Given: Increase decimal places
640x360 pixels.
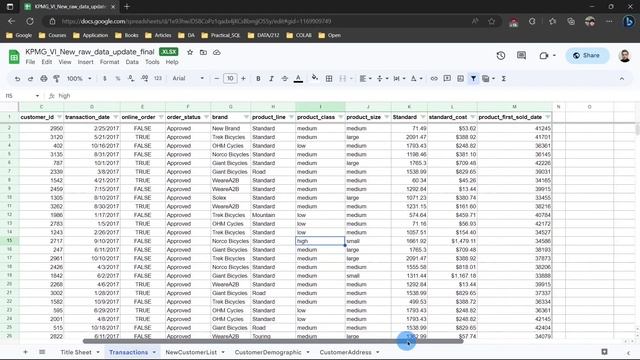Looking at the screenshot, I should pyautogui.click(x=144, y=78).
